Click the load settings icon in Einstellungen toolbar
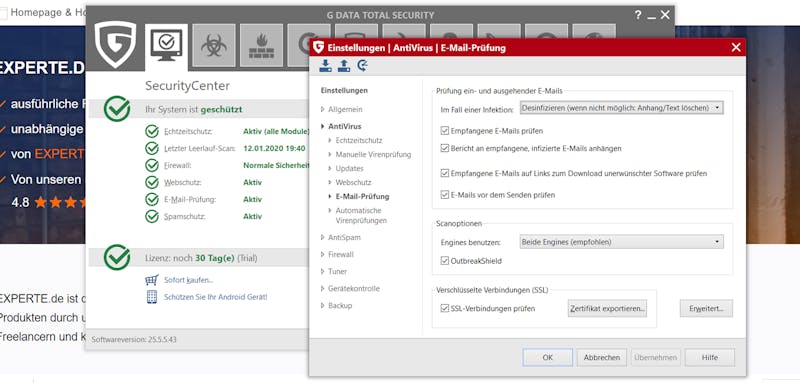The height and width of the screenshot is (383, 800). coord(326,66)
